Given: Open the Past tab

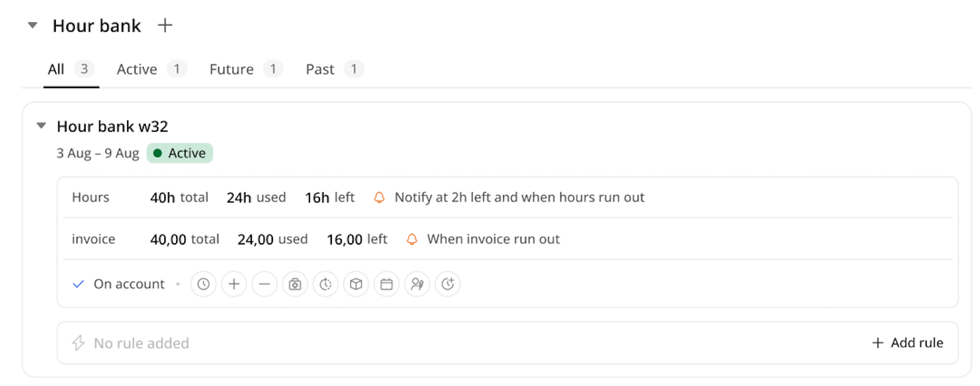Looking at the screenshot, I should coord(334,69).
